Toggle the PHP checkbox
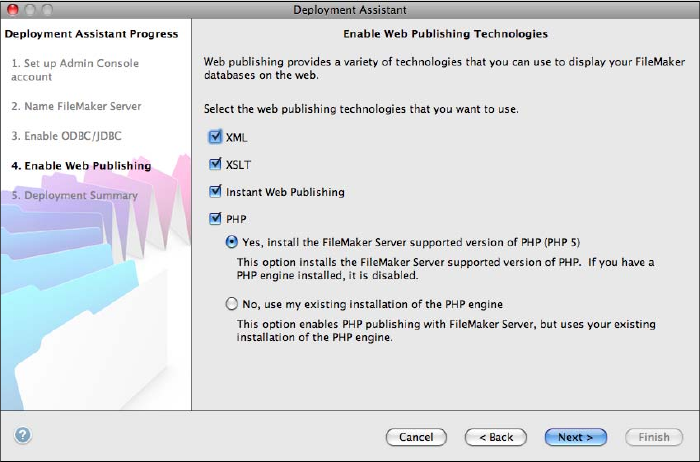The image size is (700, 462). tap(215, 219)
